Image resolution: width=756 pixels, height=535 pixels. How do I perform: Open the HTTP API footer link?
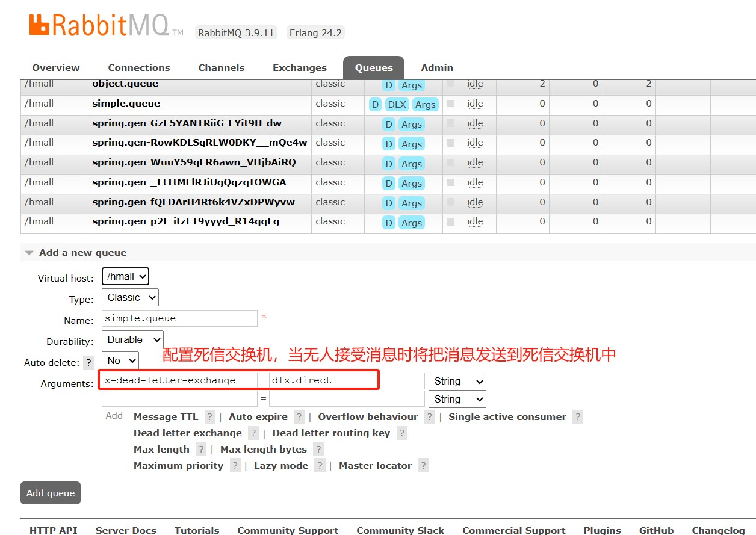pyautogui.click(x=54, y=530)
